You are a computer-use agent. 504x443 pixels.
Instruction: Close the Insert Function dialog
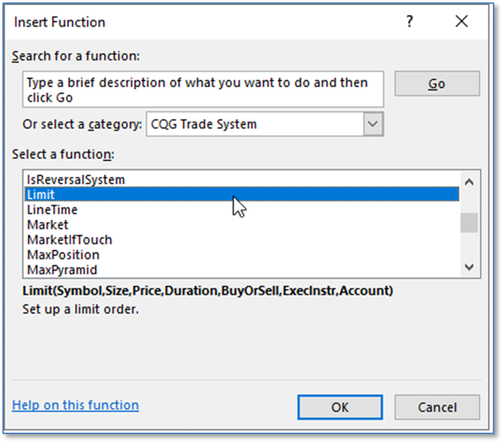pos(462,22)
